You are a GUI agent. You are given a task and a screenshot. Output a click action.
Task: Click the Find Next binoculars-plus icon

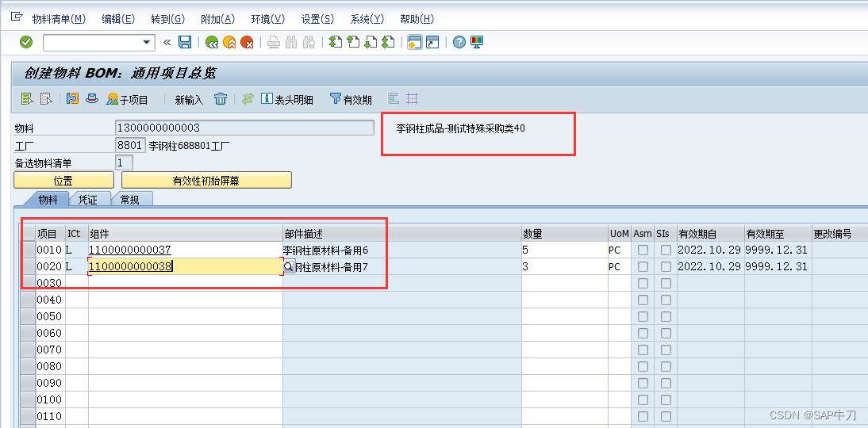pos(309,42)
